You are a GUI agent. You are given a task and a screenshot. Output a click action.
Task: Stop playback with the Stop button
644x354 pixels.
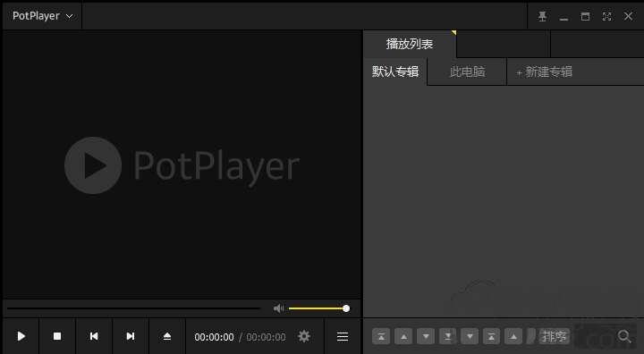tap(57, 336)
